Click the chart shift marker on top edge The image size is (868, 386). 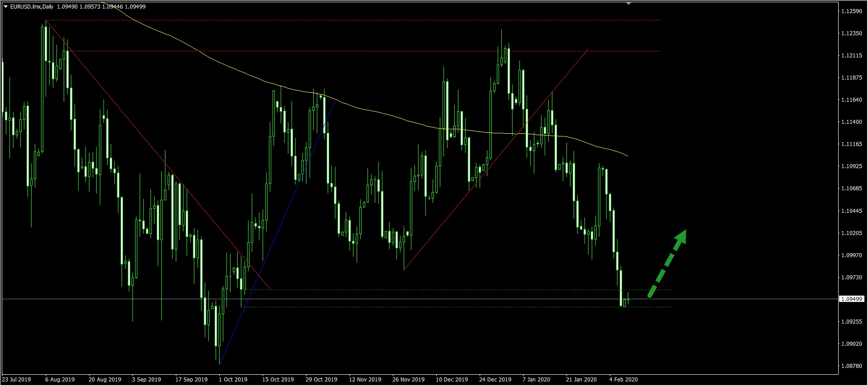(x=628, y=4)
